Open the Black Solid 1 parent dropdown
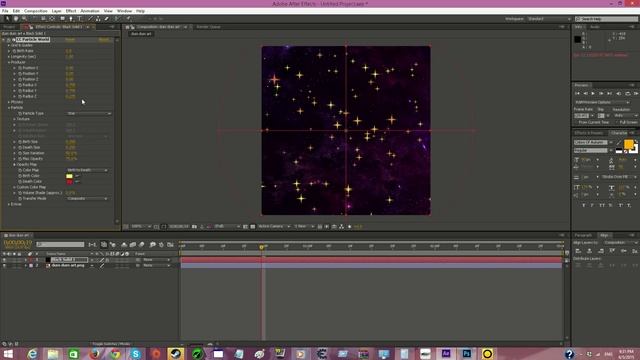Screen dimensions: 640x360 pyautogui.click(x=157, y=260)
